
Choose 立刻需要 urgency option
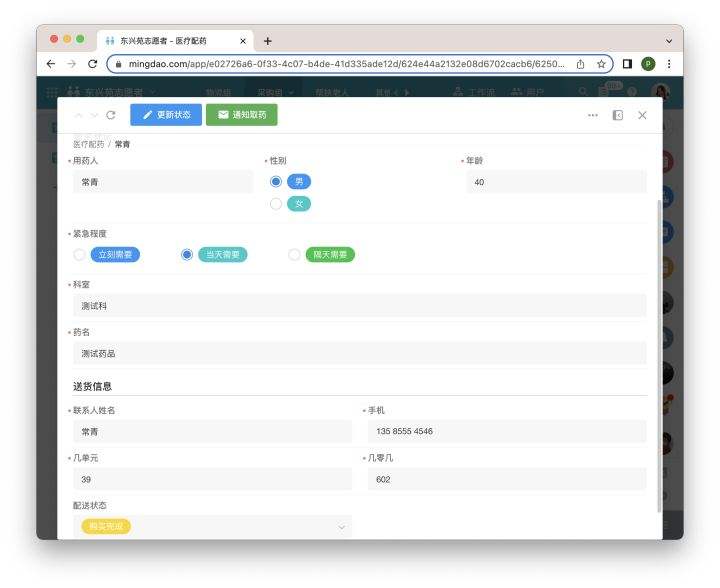tap(80, 255)
